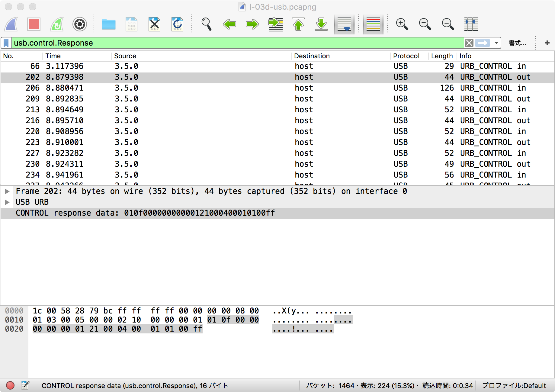Select packet 234 with length 56
The height and width of the screenshot is (392, 555).
(277, 175)
